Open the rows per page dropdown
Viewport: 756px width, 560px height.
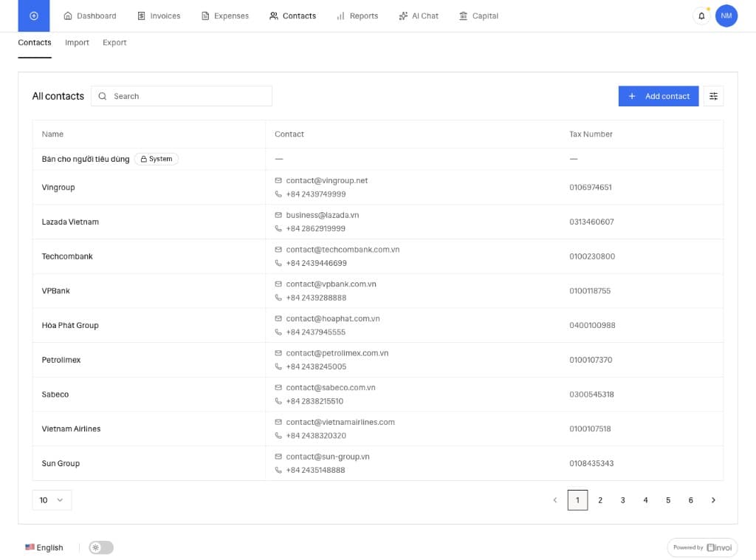pyautogui.click(x=52, y=499)
